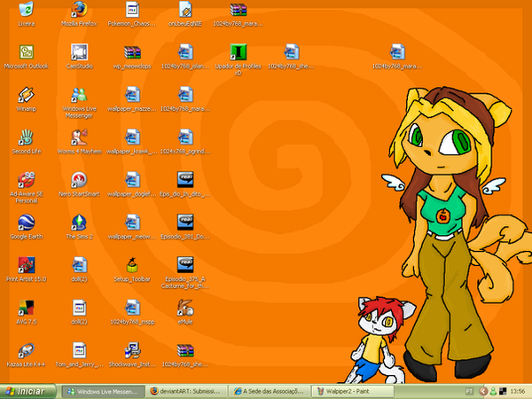Expand hidden system tray icons arrow

tap(483, 392)
